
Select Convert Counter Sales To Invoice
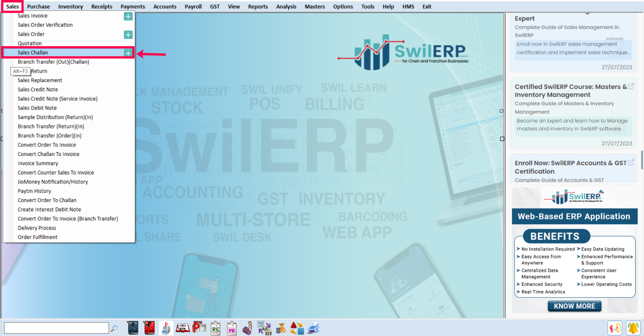click(x=69, y=172)
